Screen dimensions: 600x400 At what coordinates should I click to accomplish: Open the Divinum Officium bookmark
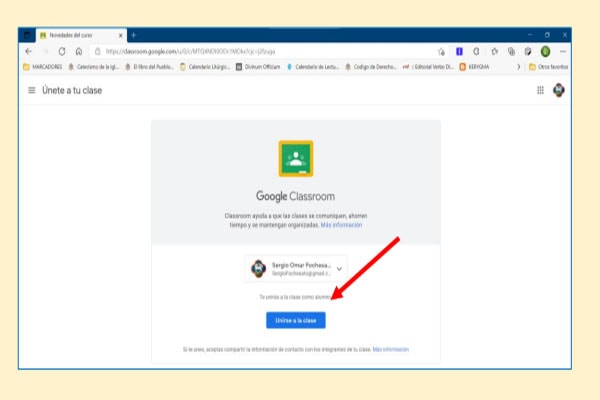258,67
